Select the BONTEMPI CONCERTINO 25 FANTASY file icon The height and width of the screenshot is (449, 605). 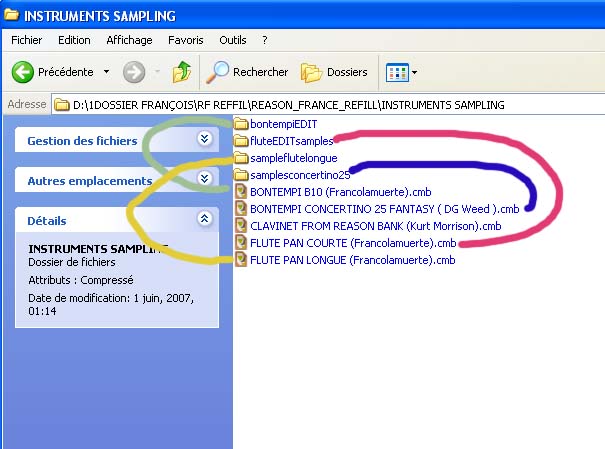(x=241, y=209)
